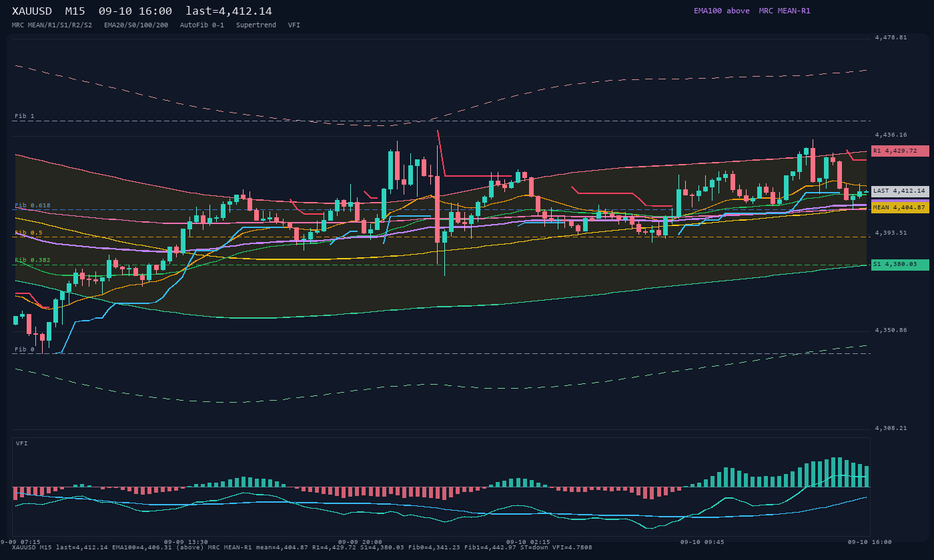Image resolution: width=934 pixels, height=560 pixels.
Task: Click the 'VFI' title of the lower panel
Action: [22, 443]
